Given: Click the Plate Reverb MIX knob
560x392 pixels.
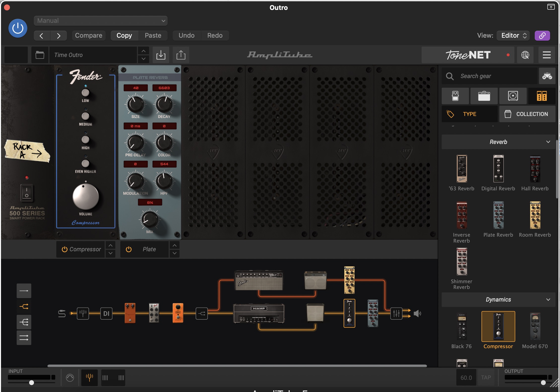Looking at the screenshot, I should tap(150, 220).
